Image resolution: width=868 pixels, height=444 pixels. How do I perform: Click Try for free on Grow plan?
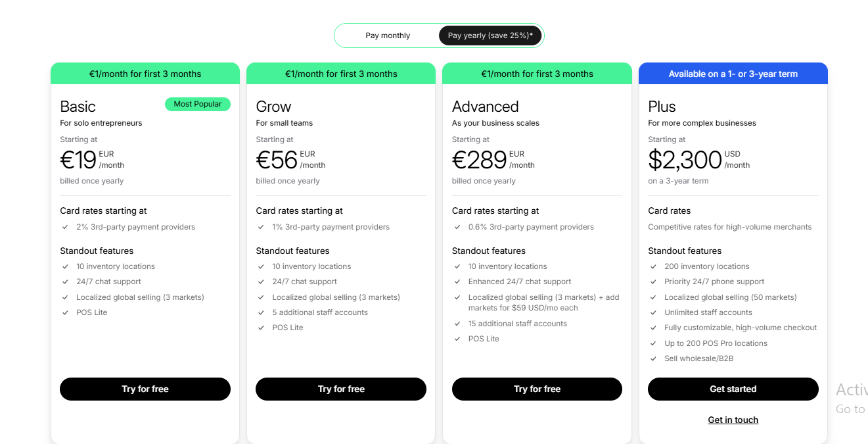(341, 389)
